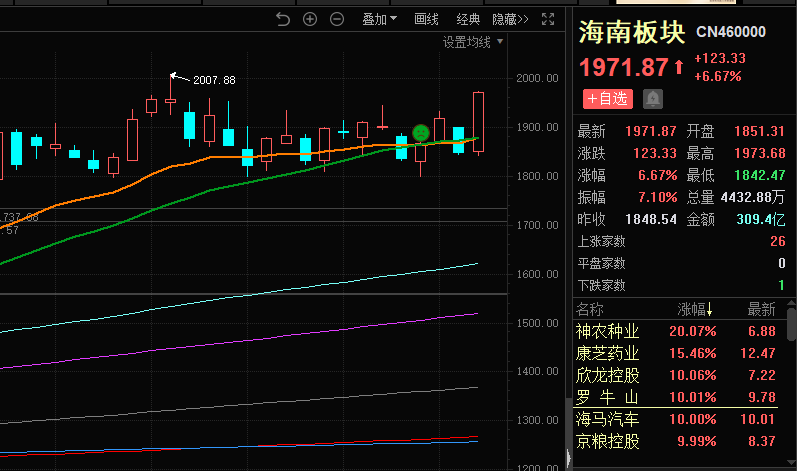Click the 金额 value 309.4亿
Image resolution: width=797 pixels, height=471 pixels.
(760, 219)
